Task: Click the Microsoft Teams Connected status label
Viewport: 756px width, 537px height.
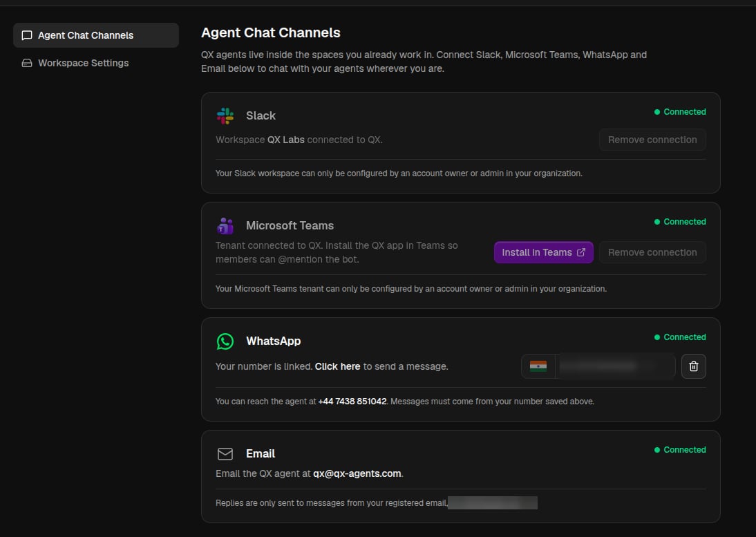Action: click(680, 222)
